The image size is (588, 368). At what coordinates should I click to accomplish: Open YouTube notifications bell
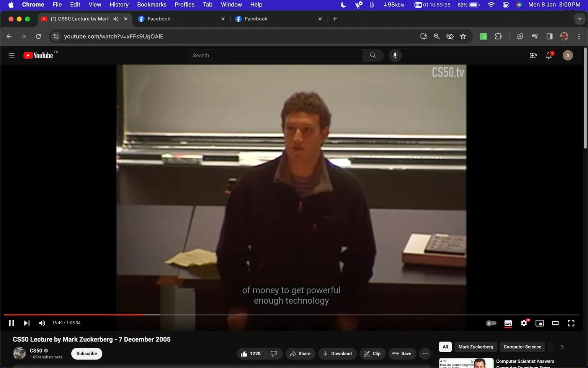(x=549, y=55)
